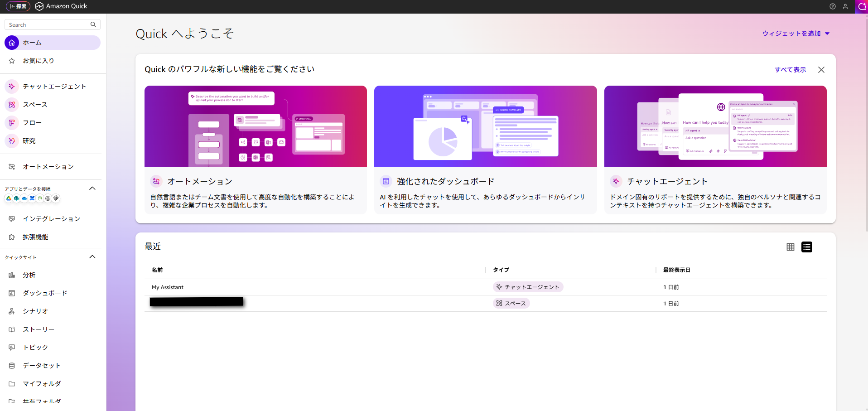Select the フロー sidebar icon
The height and width of the screenshot is (411, 868).
click(12, 123)
